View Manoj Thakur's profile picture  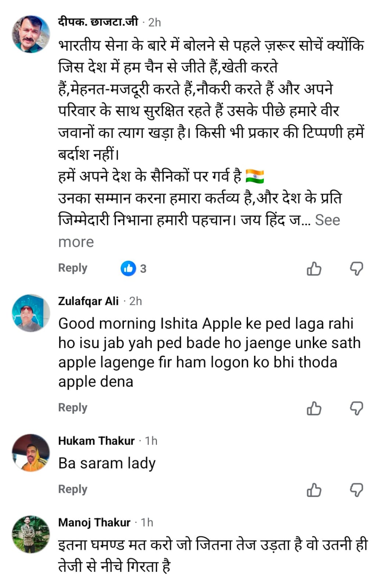click(x=31, y=534)
